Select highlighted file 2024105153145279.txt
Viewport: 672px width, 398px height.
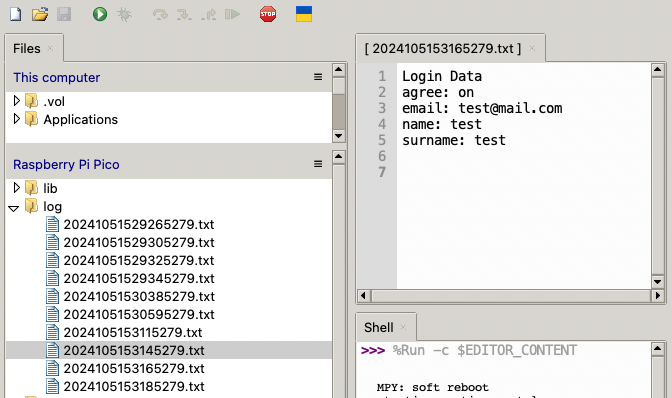(x=134, y=350)
